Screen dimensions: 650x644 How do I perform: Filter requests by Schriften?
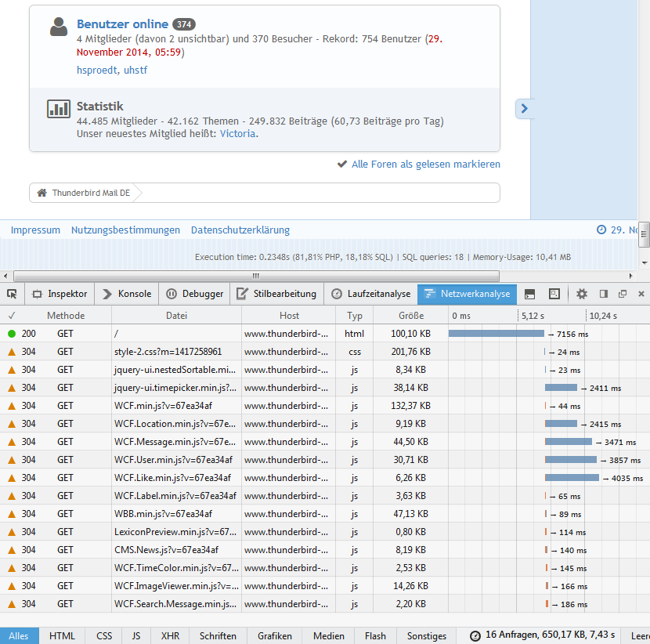pyautogui.click(x=218, y=635)
